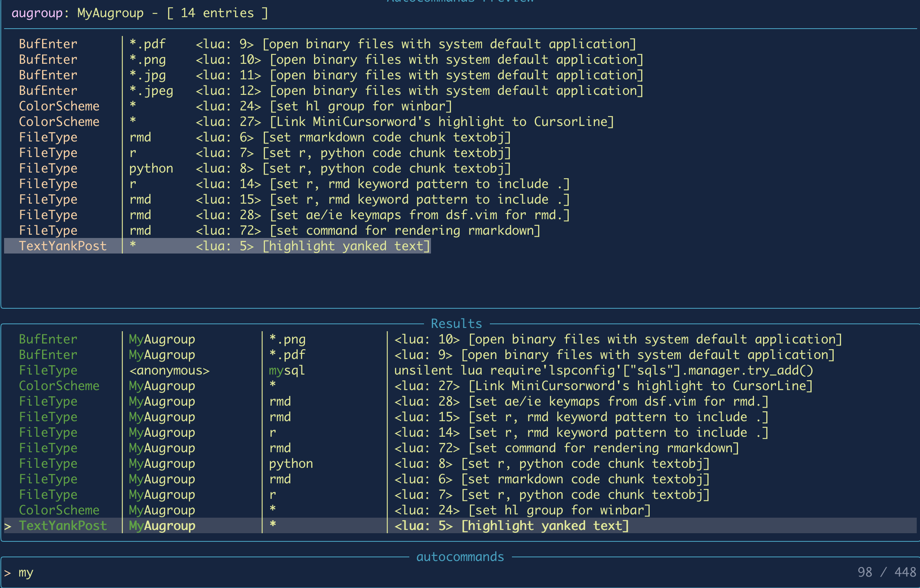
Task: Click the MyAugroup augroup header
Action: click(110, 13)
